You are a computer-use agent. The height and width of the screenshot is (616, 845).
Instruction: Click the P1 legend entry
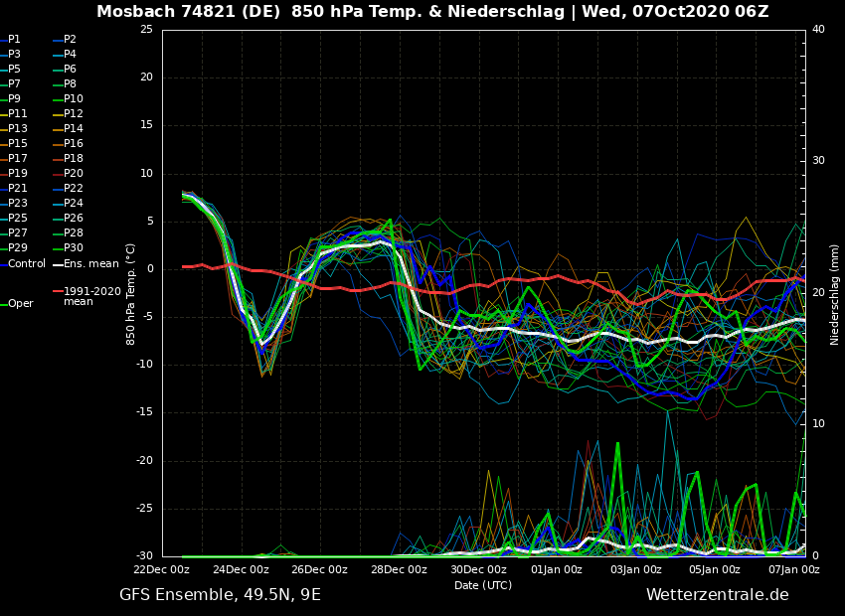pos(14,40)
